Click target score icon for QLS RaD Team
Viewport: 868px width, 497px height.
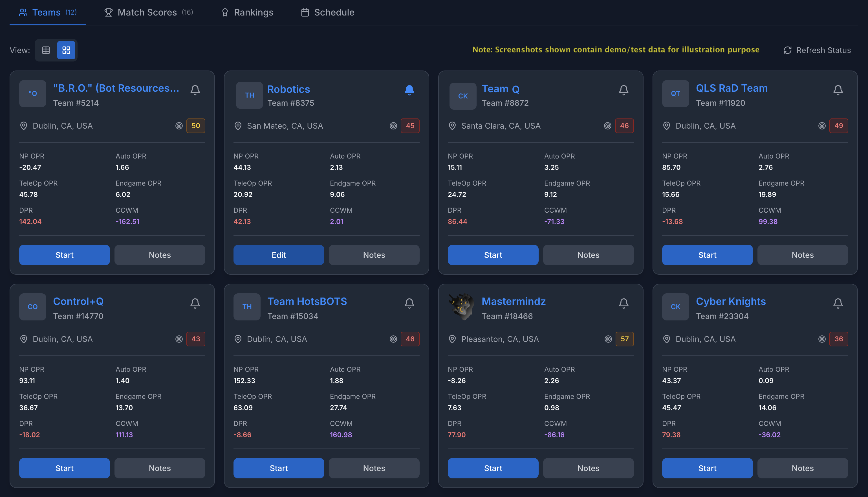(x=821, y=126)
